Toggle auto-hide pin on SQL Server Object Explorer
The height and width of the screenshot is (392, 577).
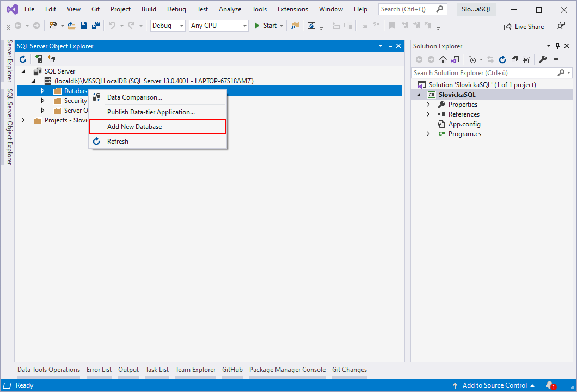tap(390, 46)
